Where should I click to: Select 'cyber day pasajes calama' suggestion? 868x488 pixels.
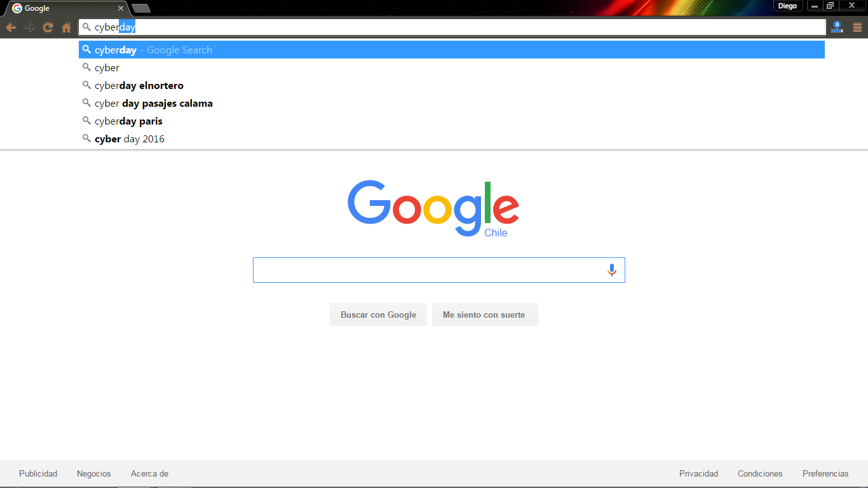pos(452,103)
